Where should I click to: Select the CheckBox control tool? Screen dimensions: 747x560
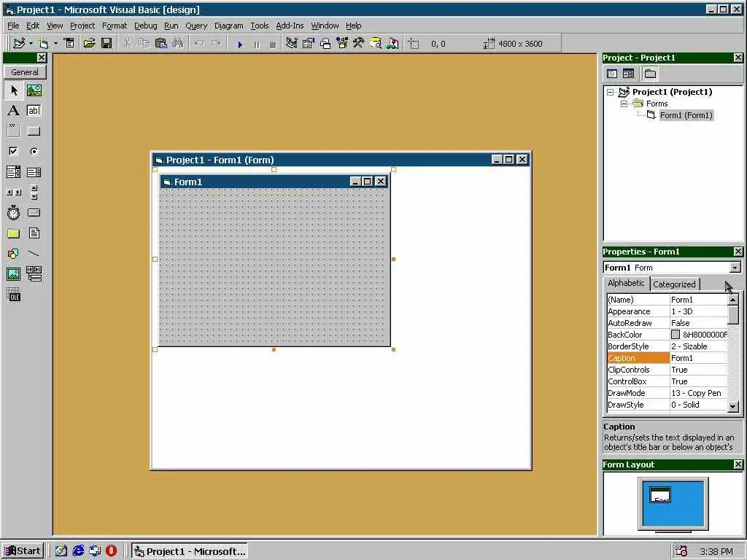[14, 152]
